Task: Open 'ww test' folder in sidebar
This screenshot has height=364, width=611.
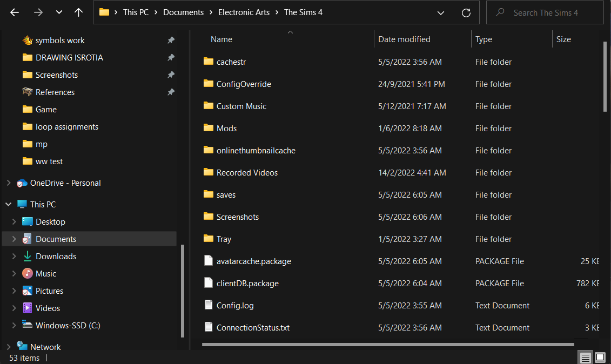Action: pos(49,161)
